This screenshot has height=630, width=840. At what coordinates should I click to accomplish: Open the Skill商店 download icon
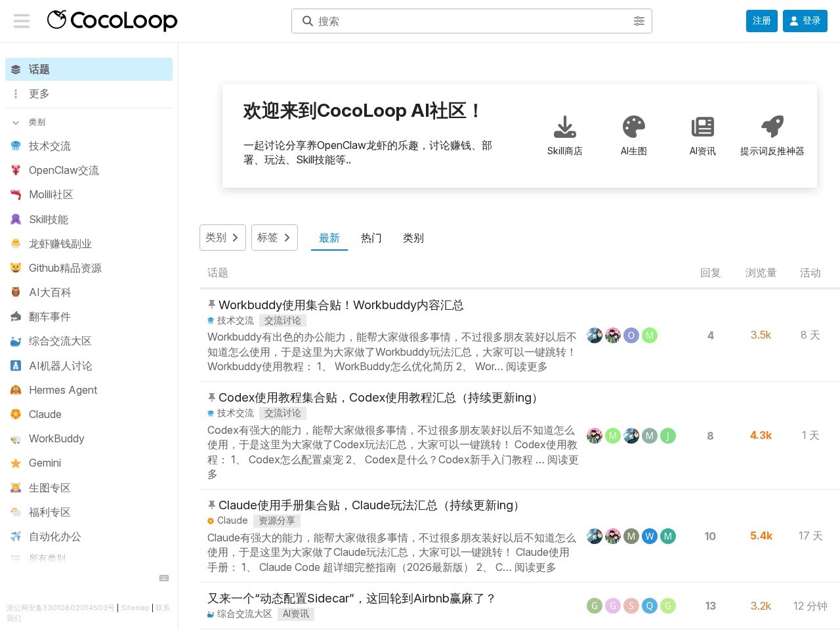click(x=565, y=127)
